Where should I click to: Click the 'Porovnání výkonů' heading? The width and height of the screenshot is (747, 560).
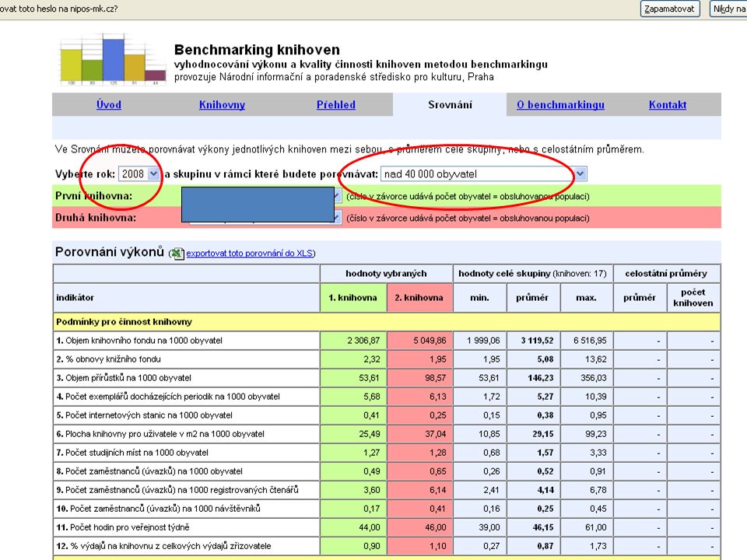point(110,252)
